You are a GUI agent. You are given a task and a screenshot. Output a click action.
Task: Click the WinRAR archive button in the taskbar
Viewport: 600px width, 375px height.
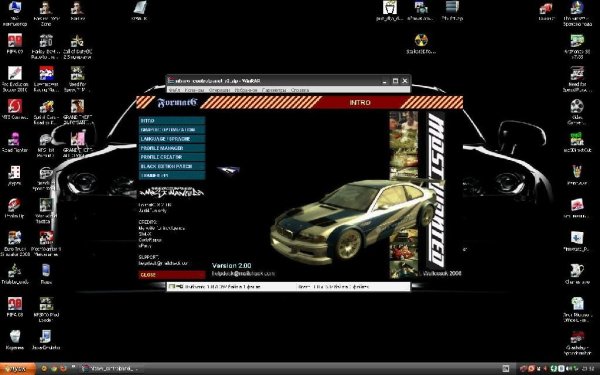[x=111, y=369]
